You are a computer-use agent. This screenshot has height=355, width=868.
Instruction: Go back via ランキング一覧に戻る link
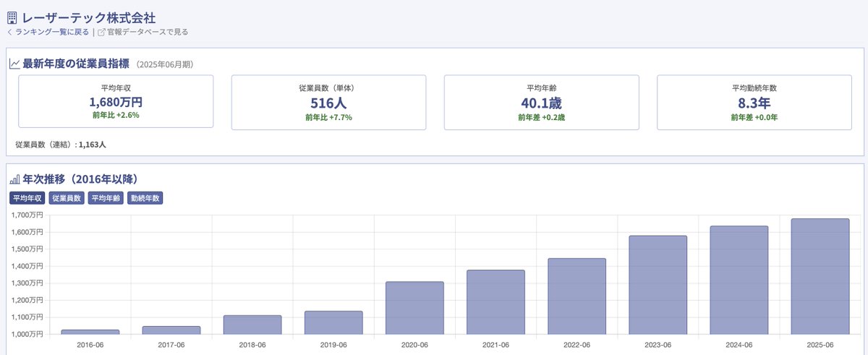(51, 32)
